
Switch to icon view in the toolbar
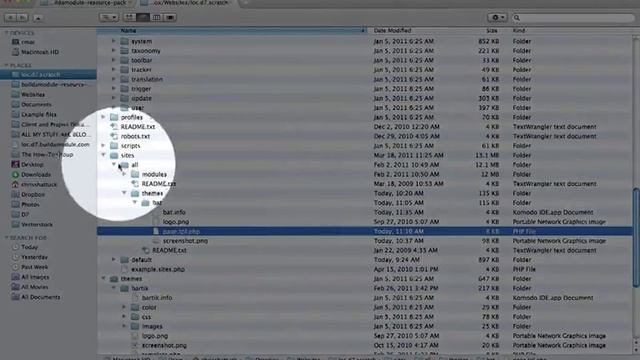click(129, 18)
